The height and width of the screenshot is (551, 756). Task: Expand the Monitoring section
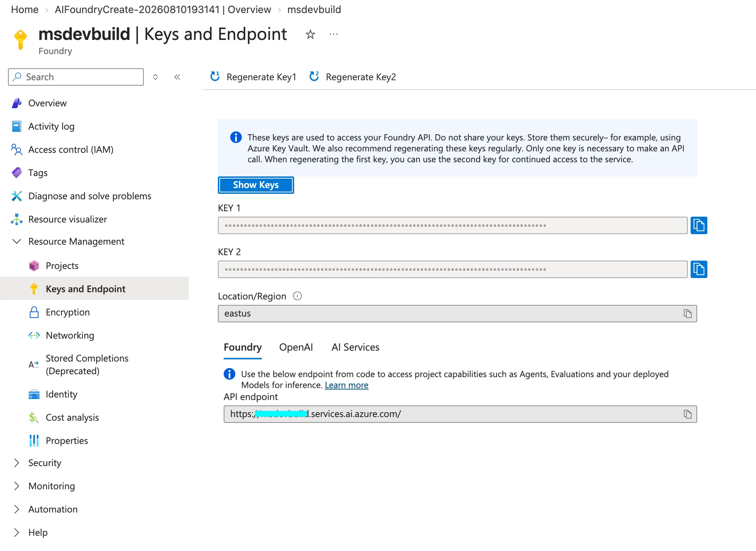click(17, 486)
